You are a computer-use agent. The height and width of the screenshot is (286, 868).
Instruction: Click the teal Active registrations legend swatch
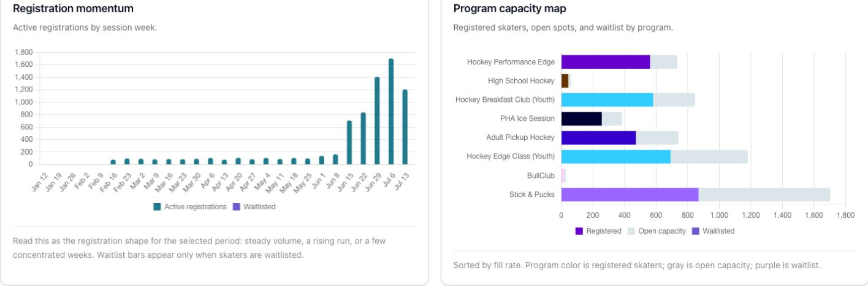(158, 207)
